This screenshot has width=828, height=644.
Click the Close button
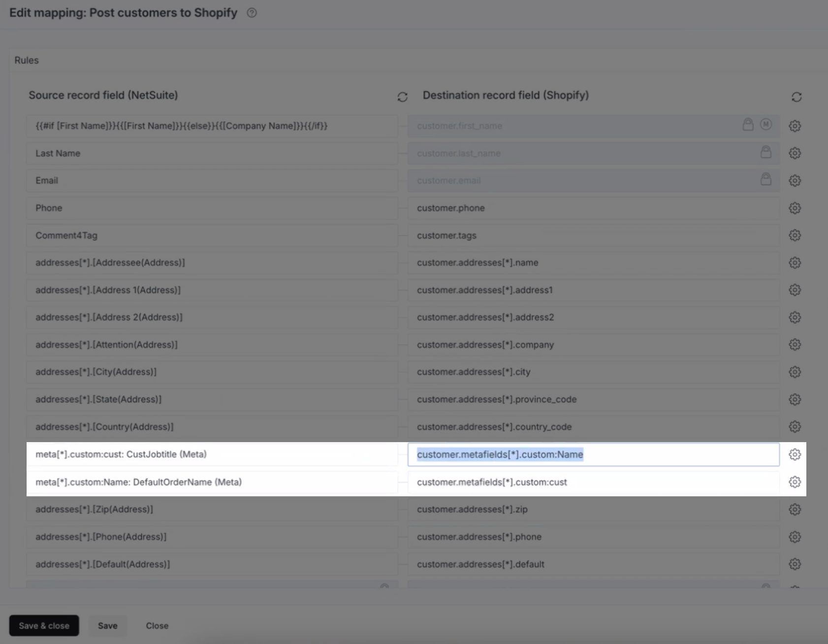tap(157, 625)
